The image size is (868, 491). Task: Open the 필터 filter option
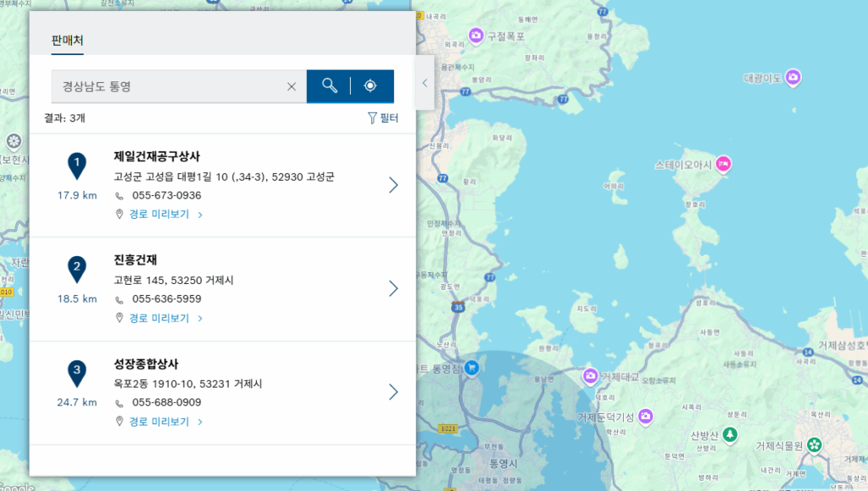click(383, 118)
